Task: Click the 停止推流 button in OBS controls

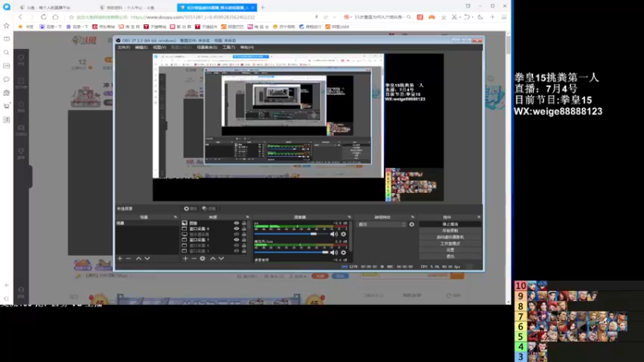Action: click(x=450, y=224)
